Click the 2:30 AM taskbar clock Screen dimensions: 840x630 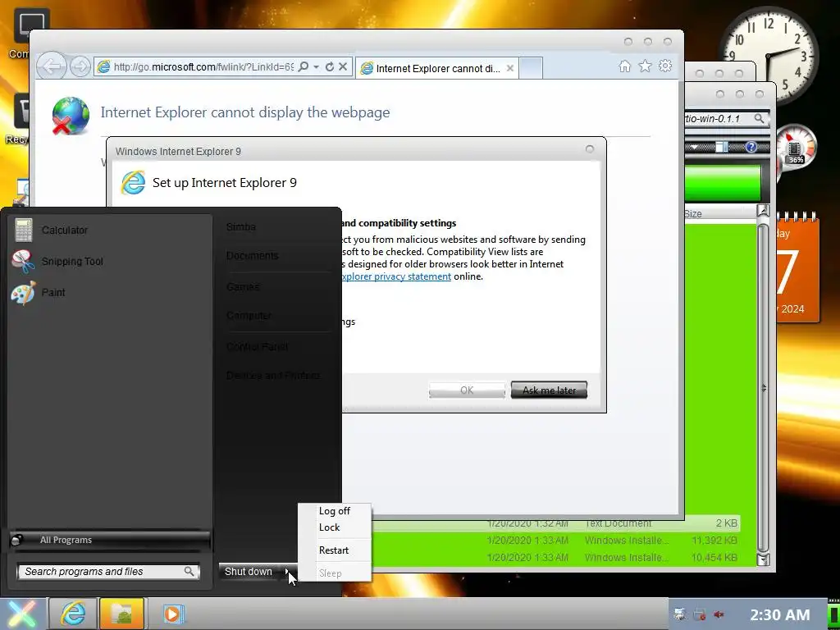pos(780,614)
